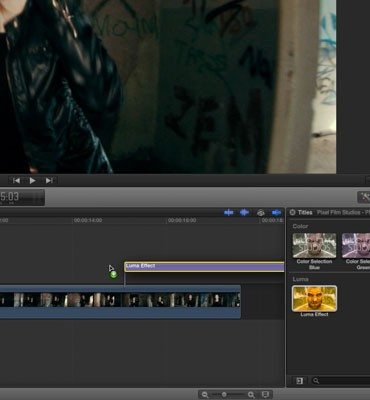Select the Titles browser heading

tap(305, 212)
